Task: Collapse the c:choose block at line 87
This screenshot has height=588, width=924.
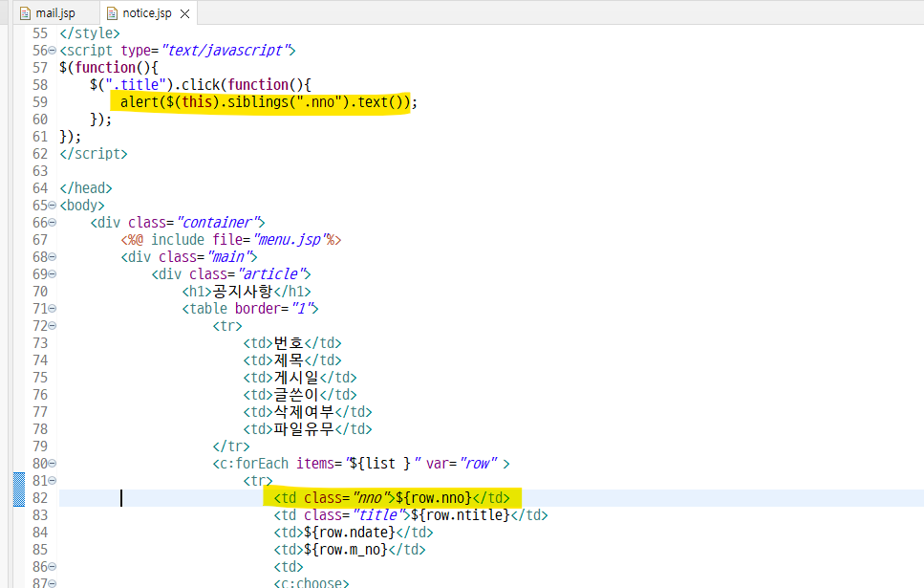Action: pyautogui.click(x=52, y=583)
